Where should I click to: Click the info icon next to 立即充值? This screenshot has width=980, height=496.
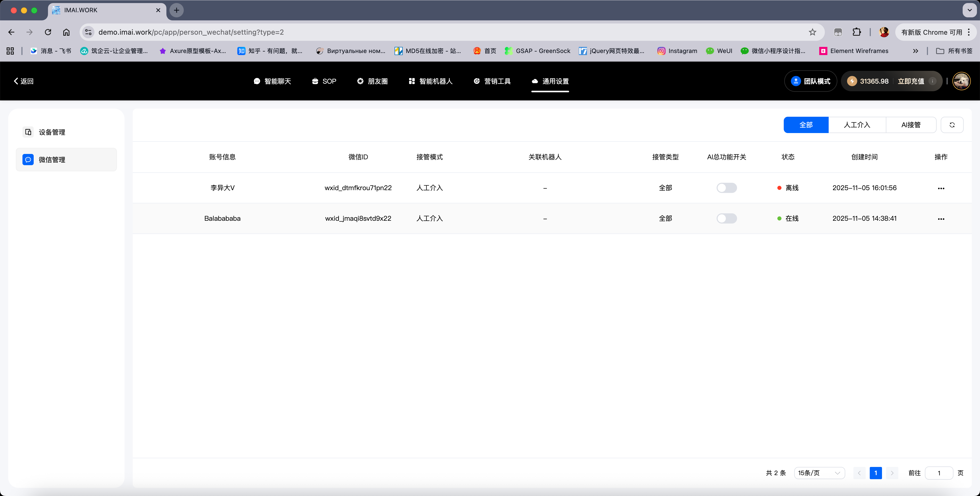click(933, 81)
